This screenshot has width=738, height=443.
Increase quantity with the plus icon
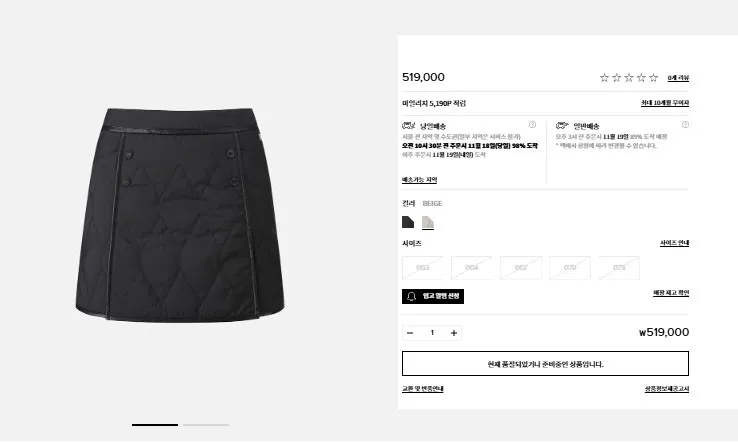(x=454, y=333)
